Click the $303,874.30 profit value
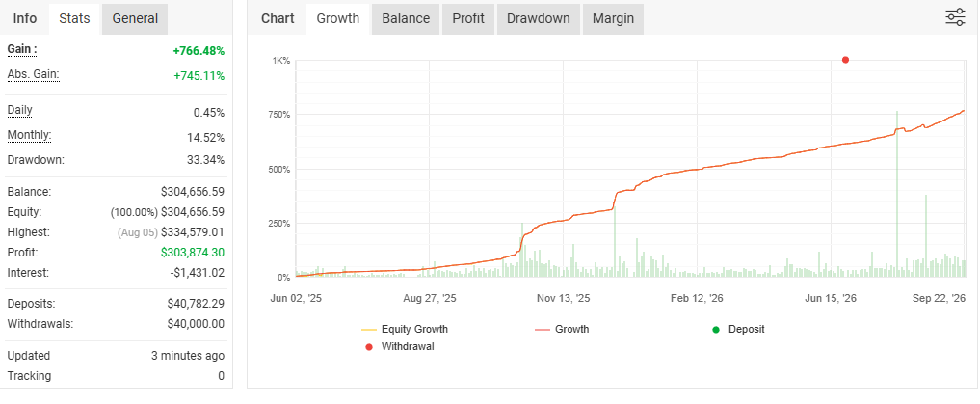The height and width of the screenshot is (404, 980). (193, 253)
